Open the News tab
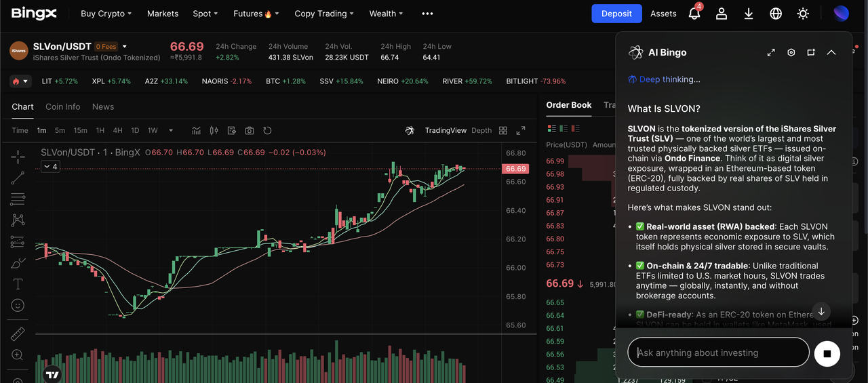 (x=103, y=106)
